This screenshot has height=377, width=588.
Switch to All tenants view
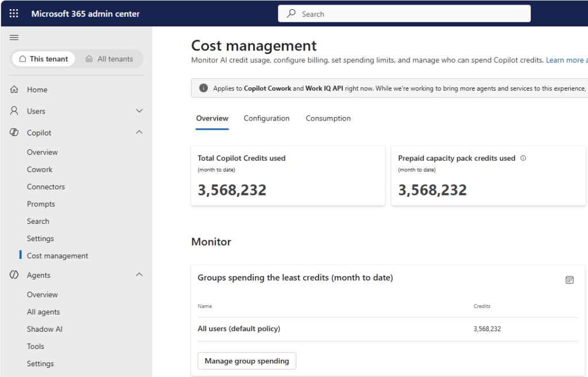click(x=109, y=59)
